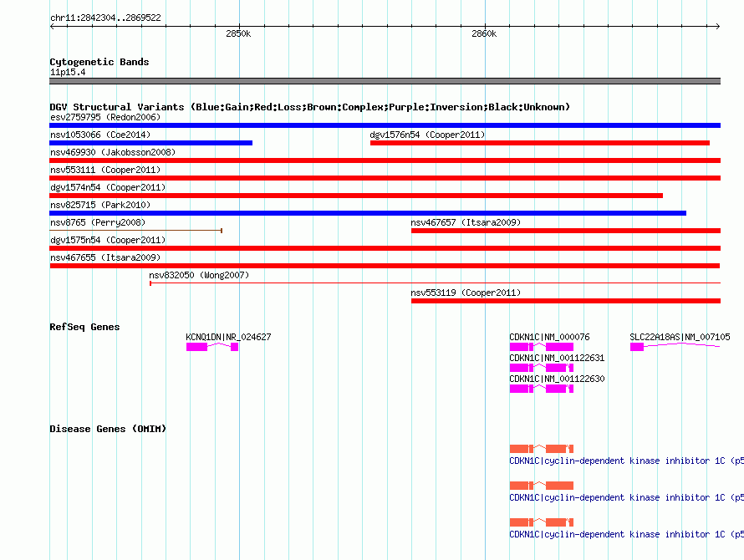Select the CDKN1C NM_000076 transcript glyph

tap(541, 347)
